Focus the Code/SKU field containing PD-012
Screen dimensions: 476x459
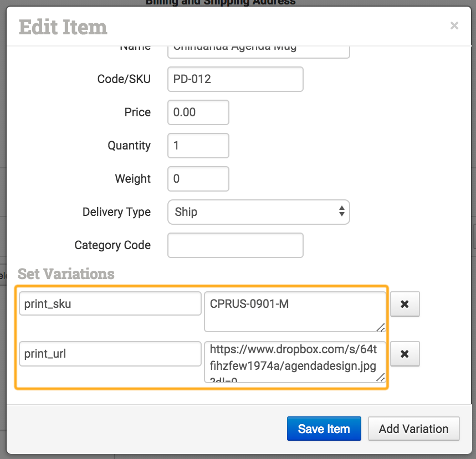coord(235,79)
